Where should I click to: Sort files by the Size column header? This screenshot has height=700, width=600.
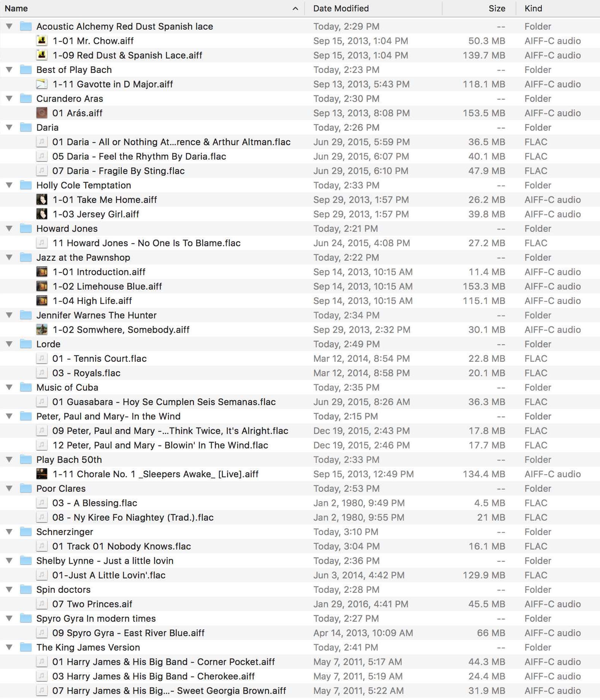tap(479, 8)
